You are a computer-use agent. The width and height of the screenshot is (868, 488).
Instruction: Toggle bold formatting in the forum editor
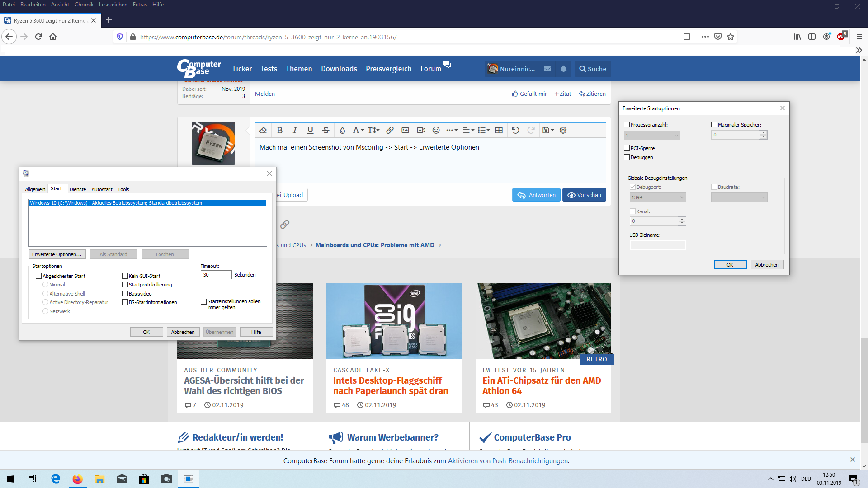(279, 130)
